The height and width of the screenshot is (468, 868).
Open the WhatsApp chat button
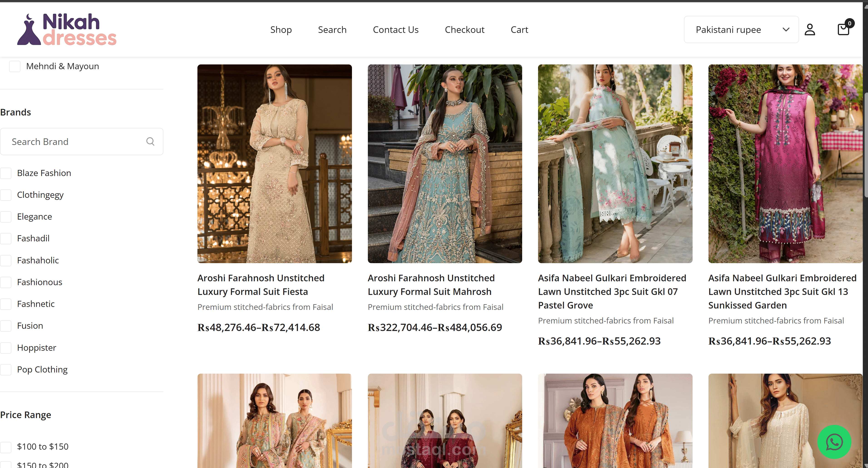(834, 442)
